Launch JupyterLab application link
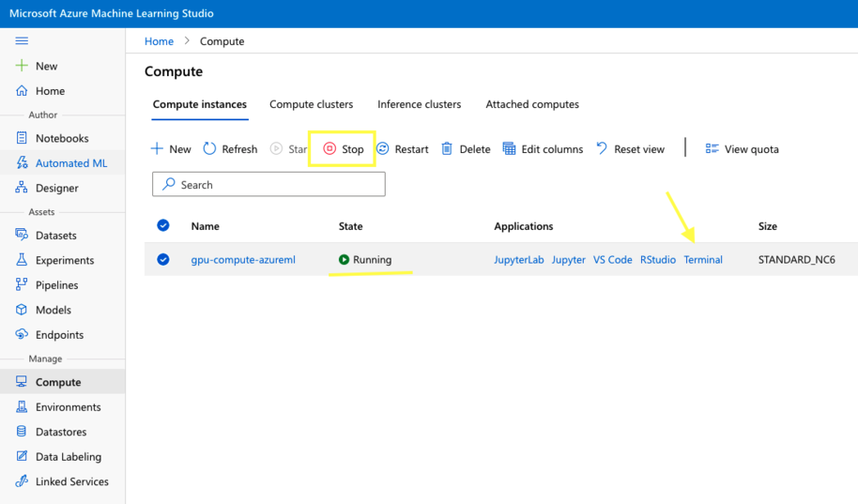 pyautogui.click(x=518, y=260)
